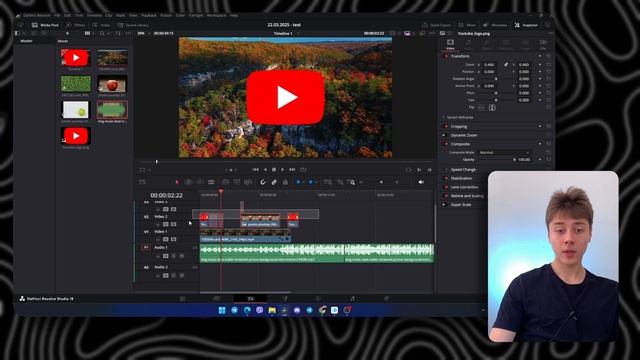Jump to first frame transport button

(256, 169)
